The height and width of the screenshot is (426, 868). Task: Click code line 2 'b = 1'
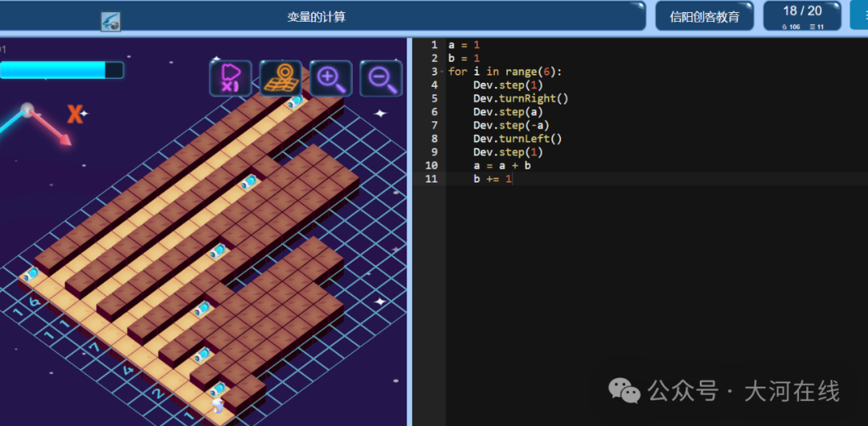464,58
